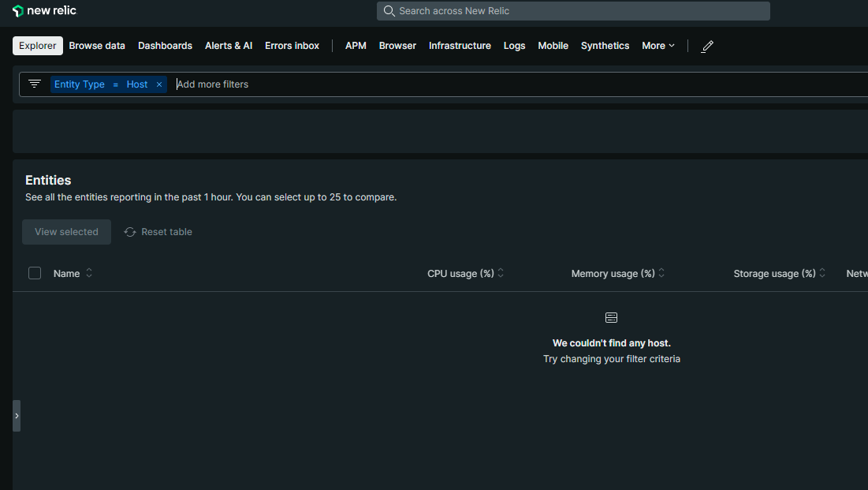Click the Entities heading
Image resolution: width=868 pixels, height=490 pixels.
click(x=48, y=180)
